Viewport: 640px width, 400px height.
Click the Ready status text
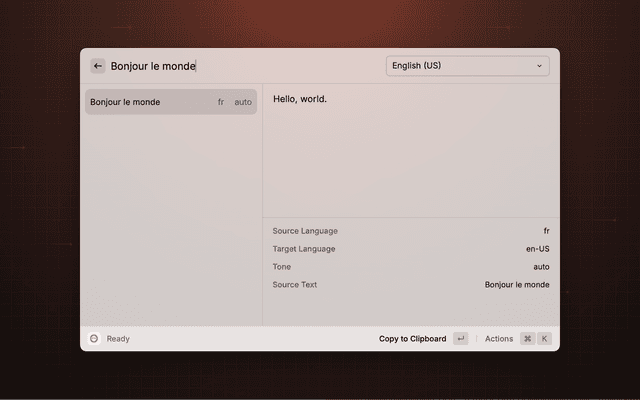[x=118, y=339]
